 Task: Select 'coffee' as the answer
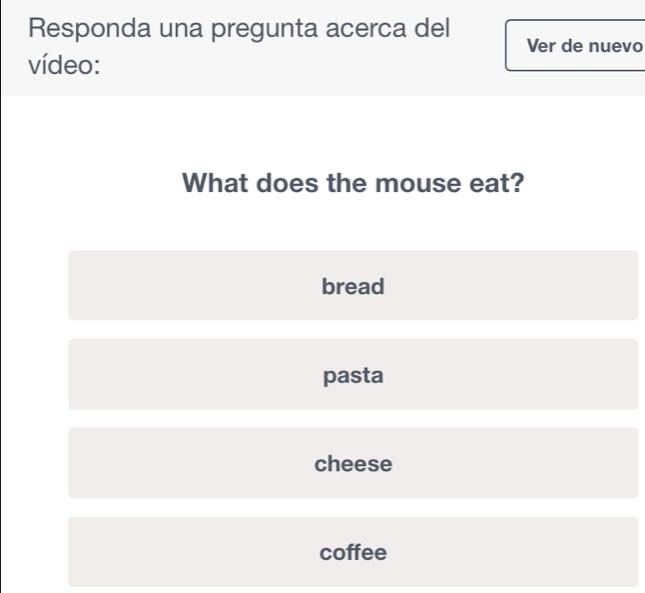[353, 552]
